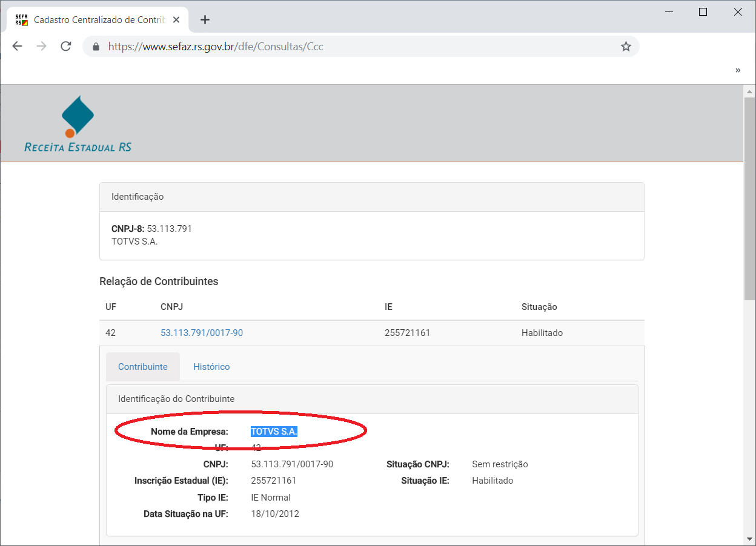
Task: Click the Sem restrição value
Action: (500, 464)
